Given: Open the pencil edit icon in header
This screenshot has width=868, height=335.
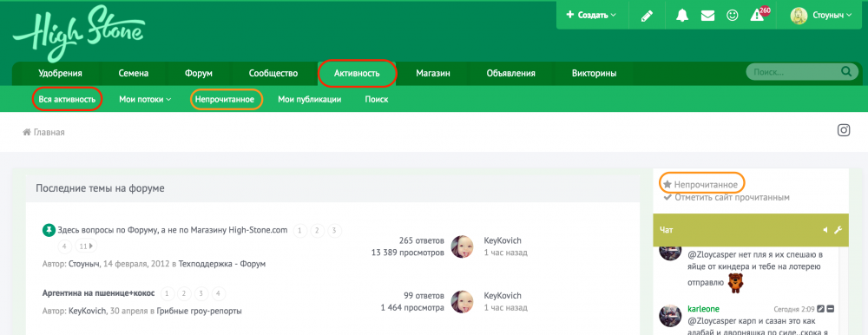Looking at the screenshot, I should tap(647, 16).
